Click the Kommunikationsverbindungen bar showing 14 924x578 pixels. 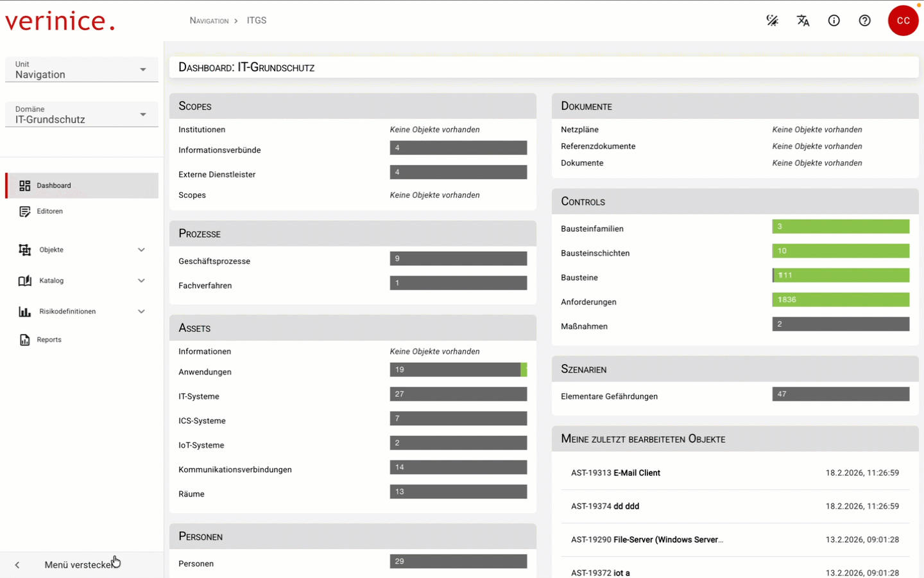tap(458, 468)
